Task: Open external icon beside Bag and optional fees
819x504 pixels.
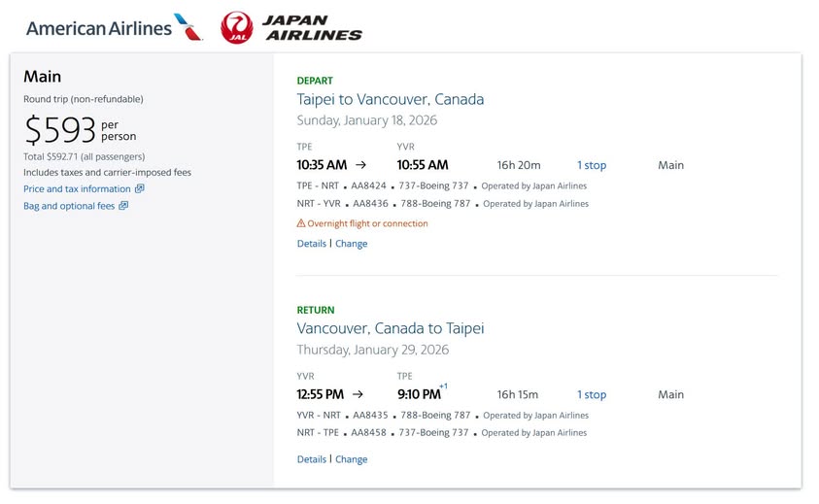Action: click(123, 206)
